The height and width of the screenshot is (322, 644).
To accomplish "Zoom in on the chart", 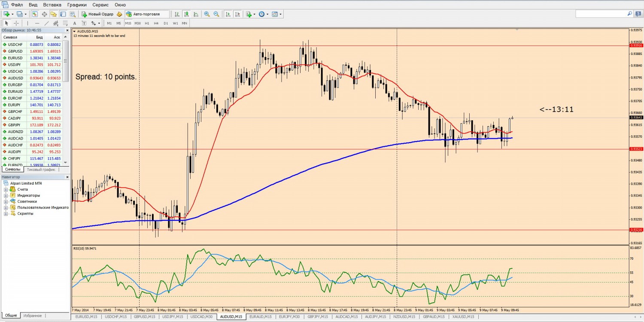I will coord(207,14).
